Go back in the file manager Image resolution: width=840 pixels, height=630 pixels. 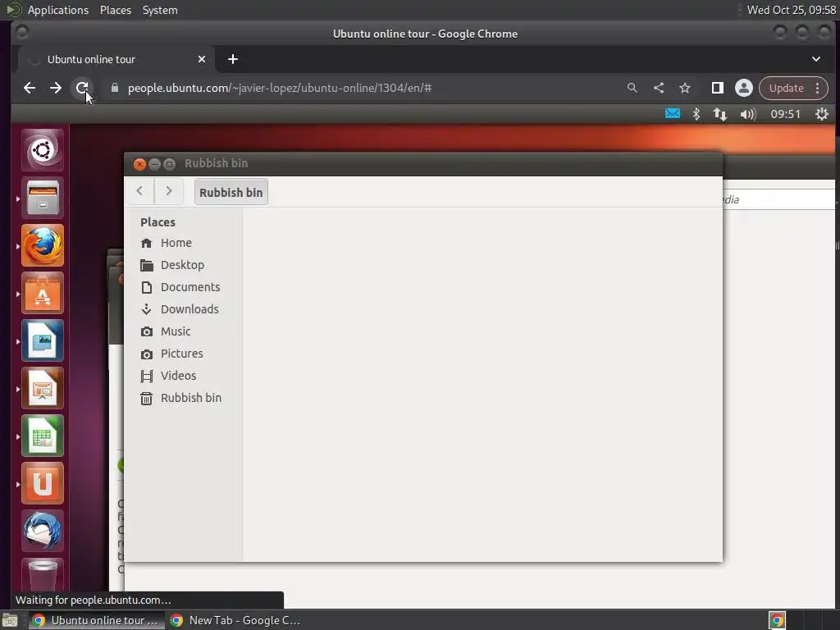[139, 191]
